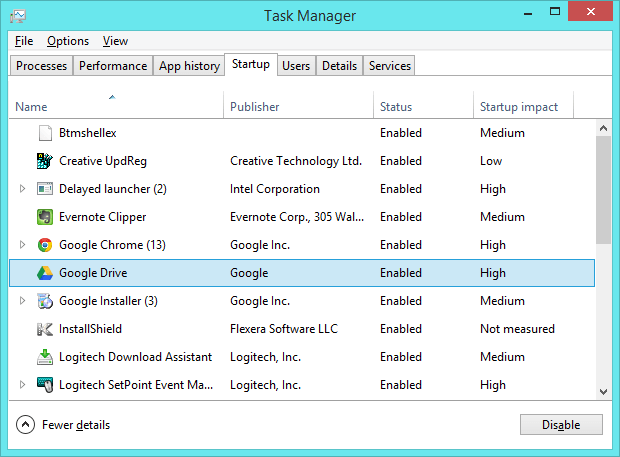Switch to the Performance tab
The height and width of the screenshot is (457, 620).
coord(113,66)
